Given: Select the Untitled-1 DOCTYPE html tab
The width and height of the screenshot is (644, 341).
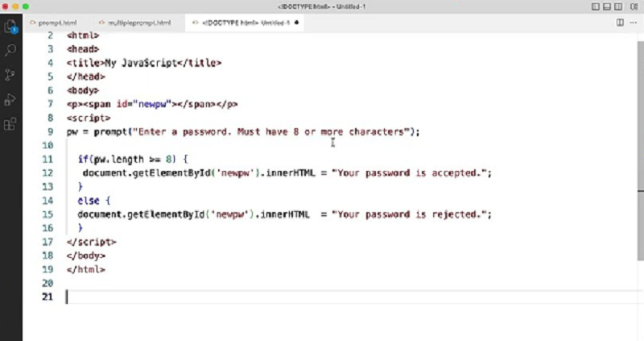Looking at the screenshot, I should click(246, 23).
